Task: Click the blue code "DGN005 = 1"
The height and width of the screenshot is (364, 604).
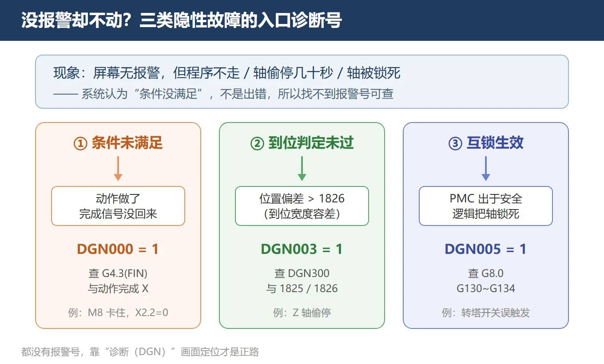Action: tap(486, 249)
